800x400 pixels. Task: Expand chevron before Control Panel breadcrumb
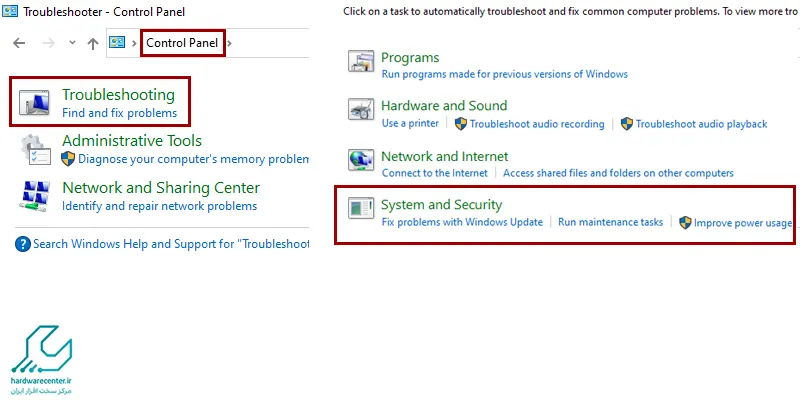[x=134, y=43]
